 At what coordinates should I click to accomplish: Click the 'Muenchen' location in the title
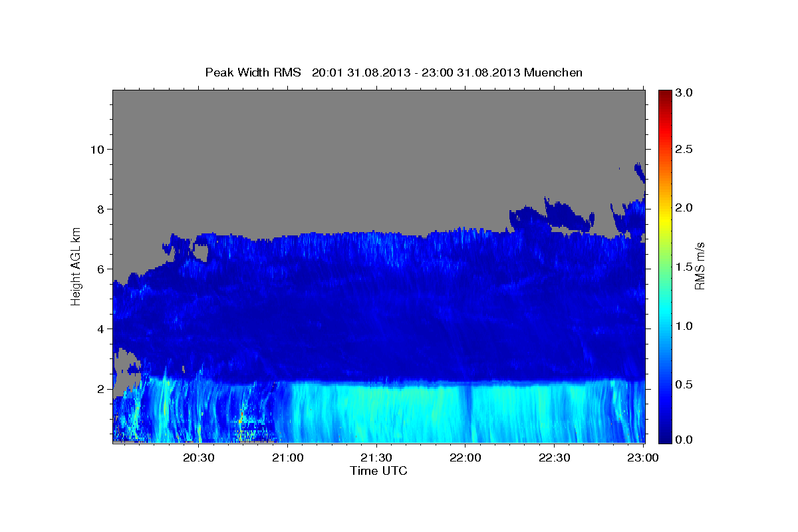[x=553, y=72]
